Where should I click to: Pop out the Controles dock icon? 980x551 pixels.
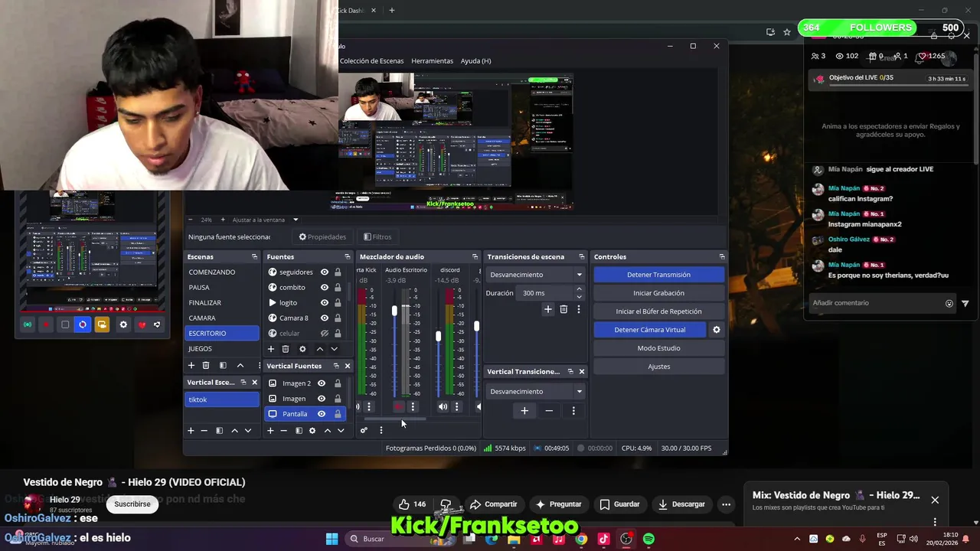coord(721,256)
